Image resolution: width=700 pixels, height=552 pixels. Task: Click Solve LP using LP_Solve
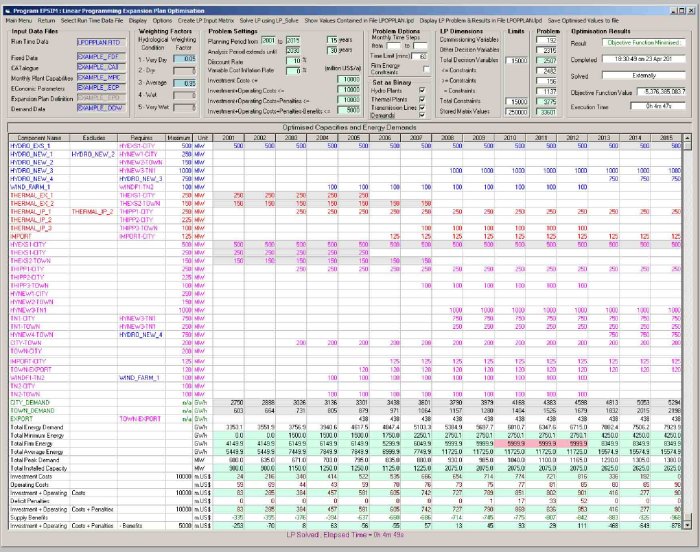coord(269,19)
